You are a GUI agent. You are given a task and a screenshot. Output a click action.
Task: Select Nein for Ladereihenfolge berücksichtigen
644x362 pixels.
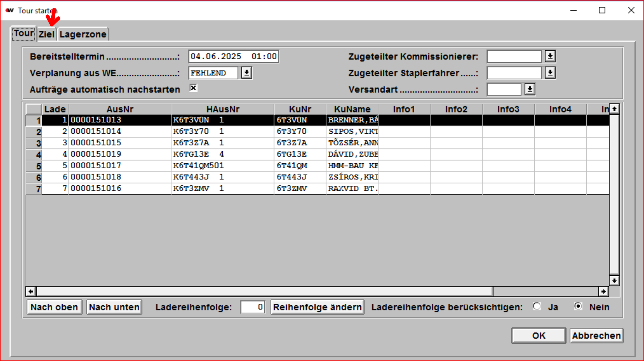click(578, 306)
